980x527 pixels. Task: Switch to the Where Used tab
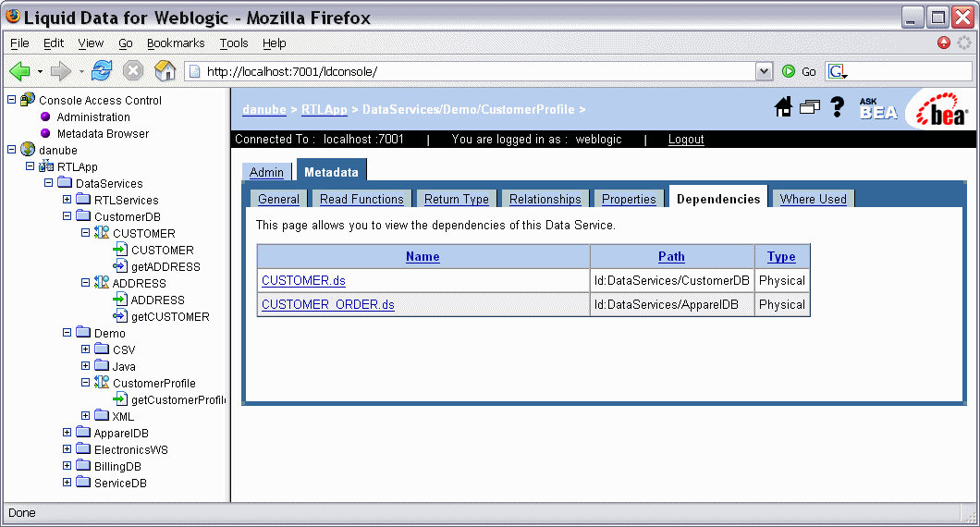[814, 199]
